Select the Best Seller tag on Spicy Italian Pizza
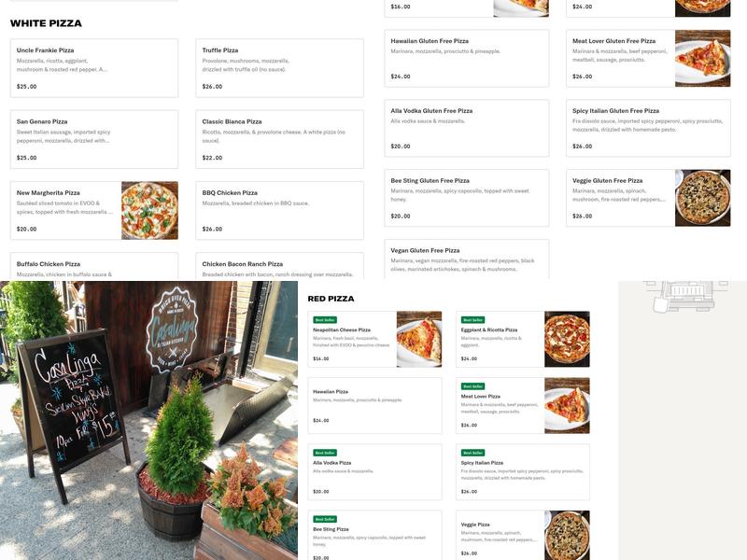 pos(473,453)
